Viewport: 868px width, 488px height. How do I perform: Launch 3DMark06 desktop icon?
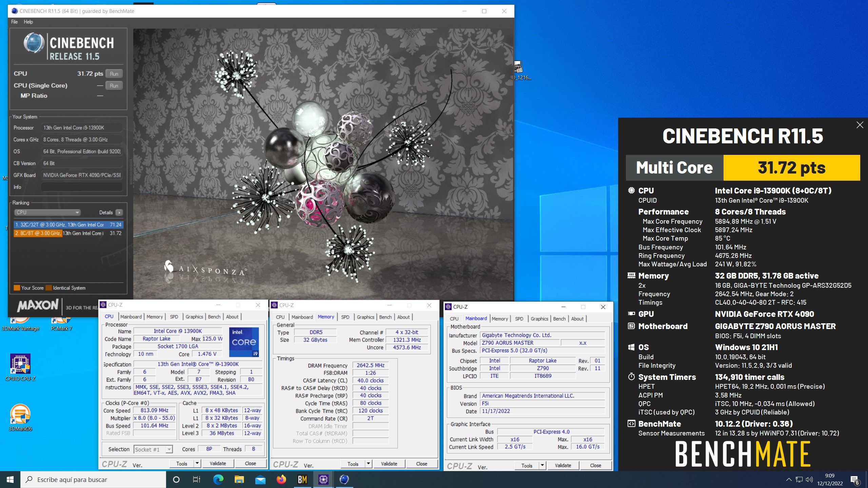(20, 418)
